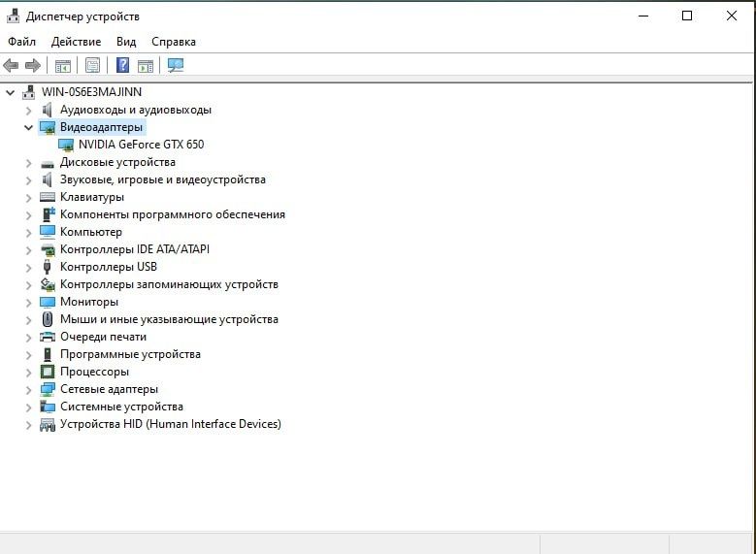756x554 pixels.
Task: Click Scan for hardware changes monitor icon
Action: [x=176, y=65]
